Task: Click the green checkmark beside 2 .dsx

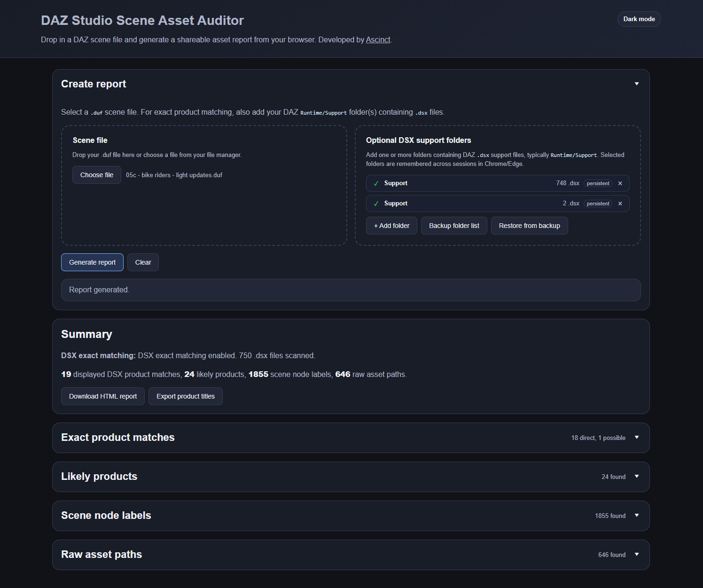Action: tap(376, 204)
